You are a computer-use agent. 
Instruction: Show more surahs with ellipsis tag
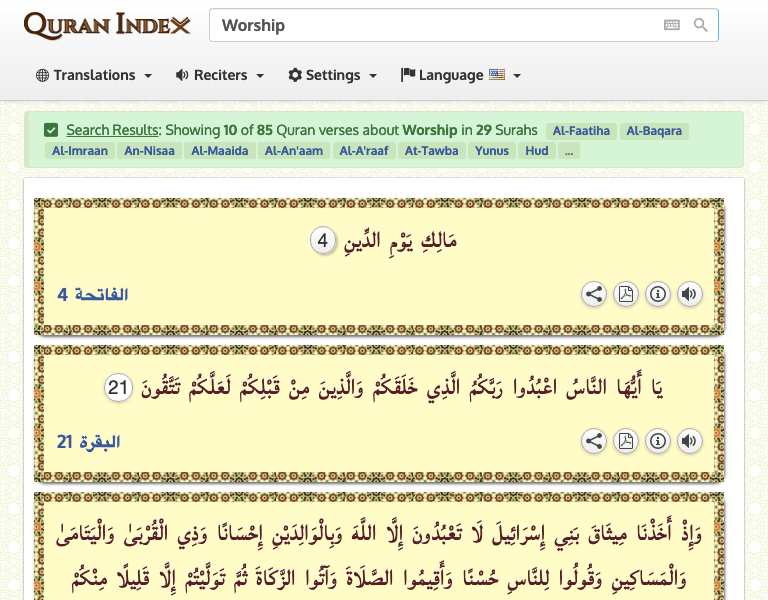[x=569, y=151]
